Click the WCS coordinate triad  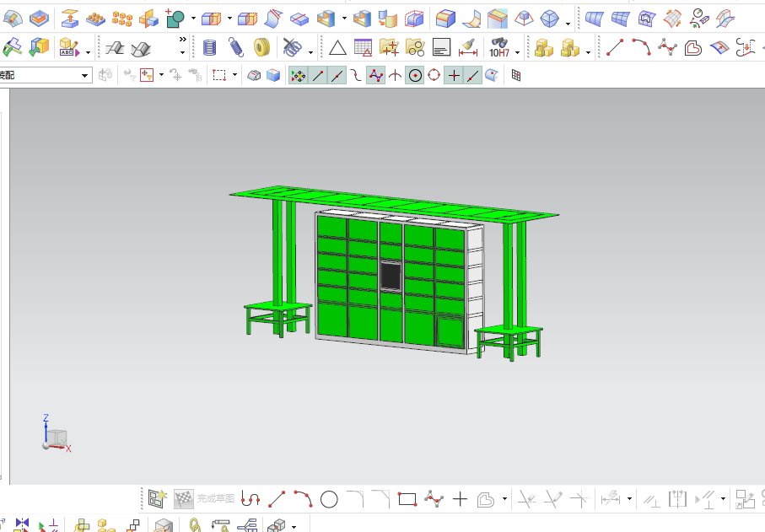(55, 434)
